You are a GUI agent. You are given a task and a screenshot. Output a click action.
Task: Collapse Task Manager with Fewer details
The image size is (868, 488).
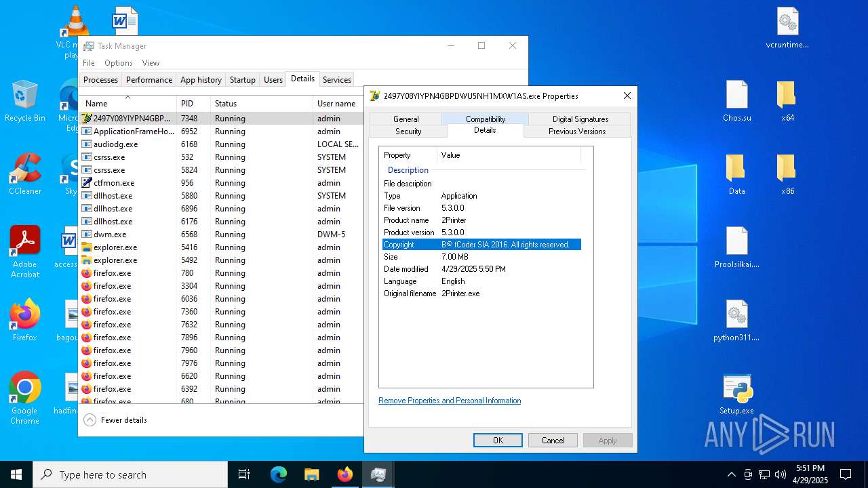coord(115,420)
